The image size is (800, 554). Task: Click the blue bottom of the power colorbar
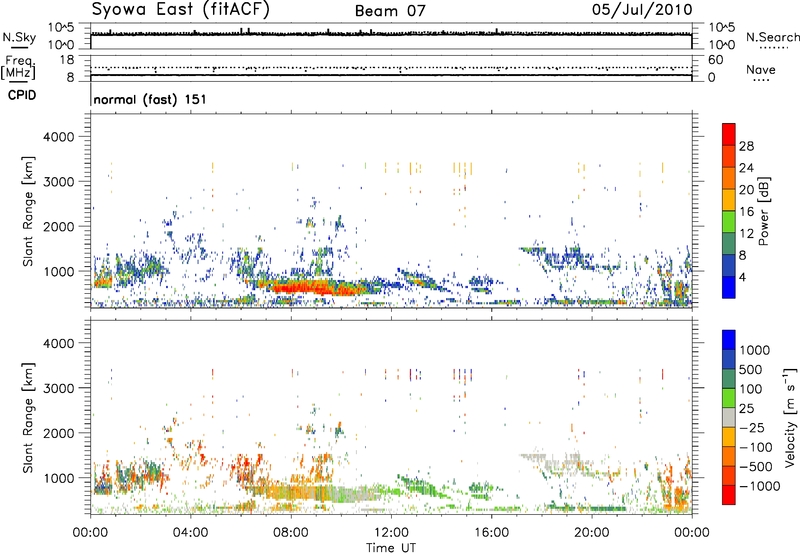729,288
